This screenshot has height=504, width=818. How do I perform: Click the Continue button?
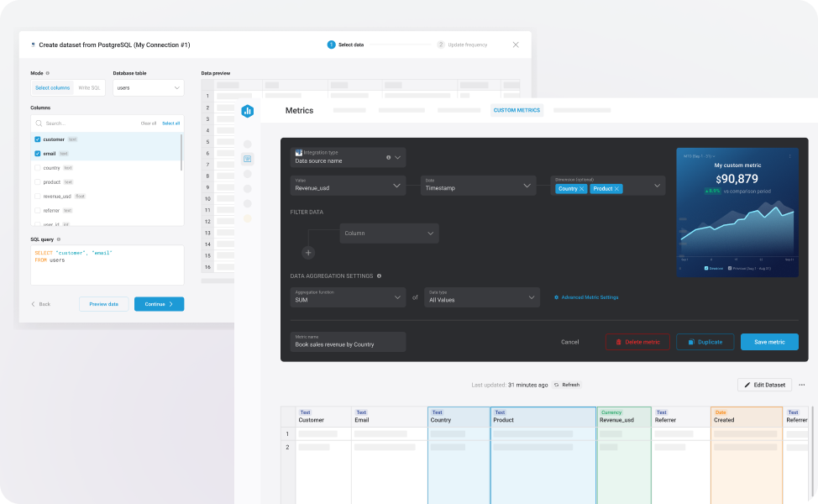click(159, 303)
